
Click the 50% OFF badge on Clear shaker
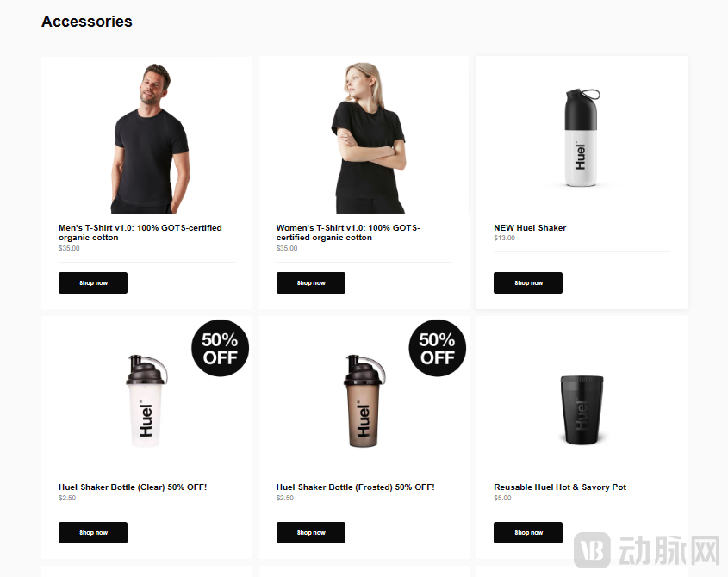pyautogui.click(x=220, y=348)
